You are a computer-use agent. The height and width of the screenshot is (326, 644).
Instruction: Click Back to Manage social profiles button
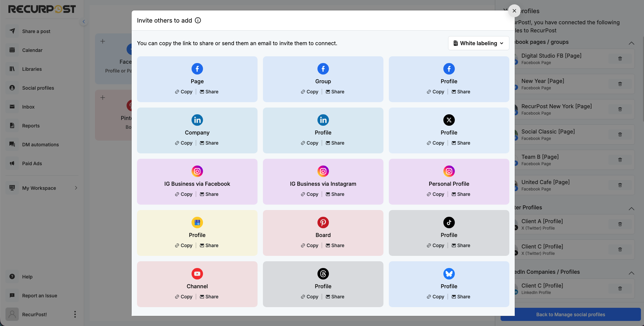coord(571,315)
